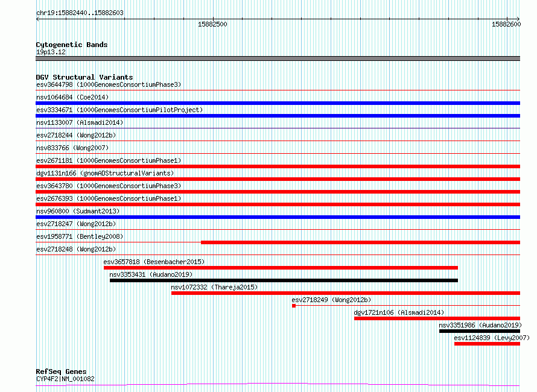
Task: Click the magenta CYP4F2 gene track line
Action: 278,385
